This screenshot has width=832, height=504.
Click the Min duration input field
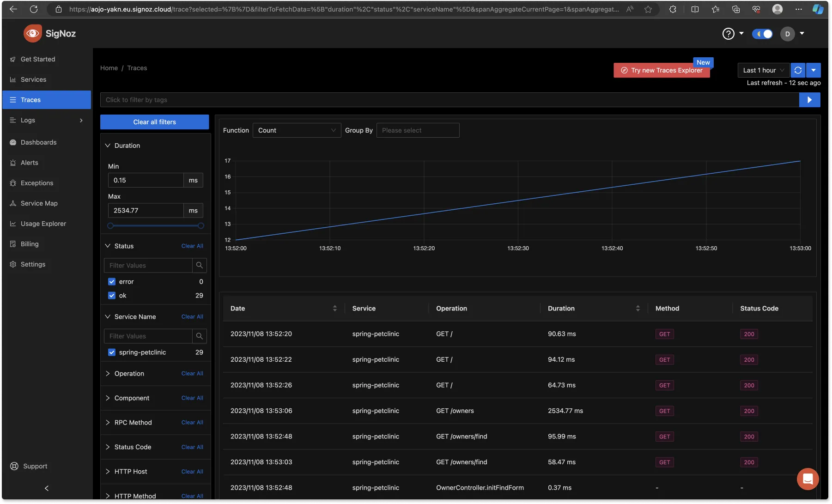[146, 180]
